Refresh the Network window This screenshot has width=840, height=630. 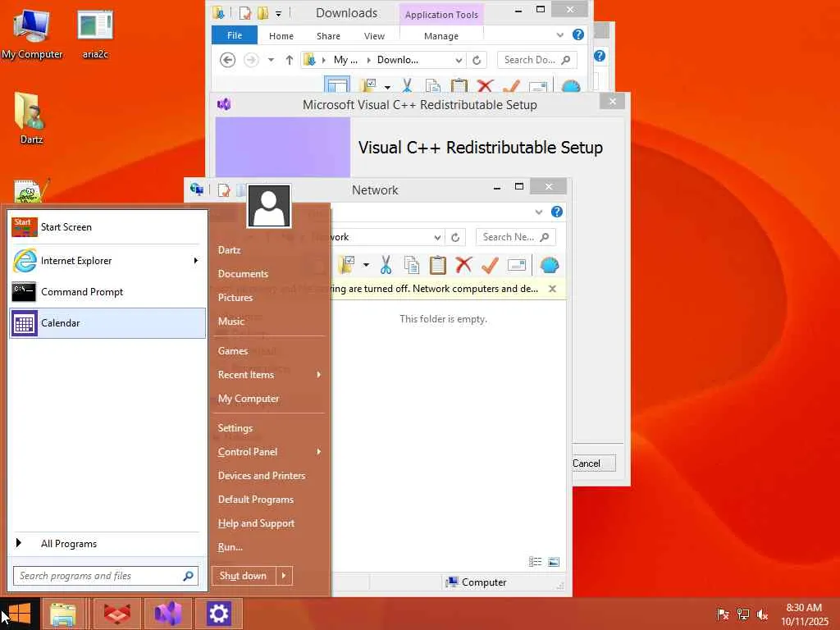[x=455, y=237]
